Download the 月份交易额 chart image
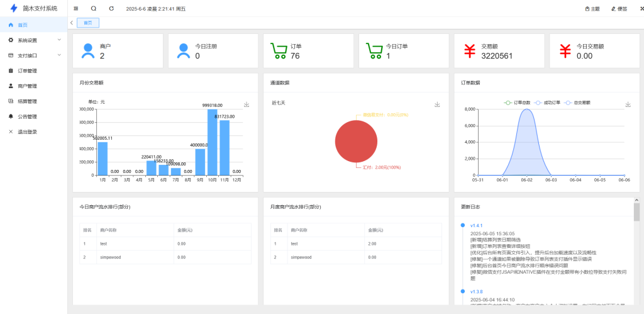Image resolution: width=644 pixels, height=314 pixels. pyautogui.click(x=247, y=104)
